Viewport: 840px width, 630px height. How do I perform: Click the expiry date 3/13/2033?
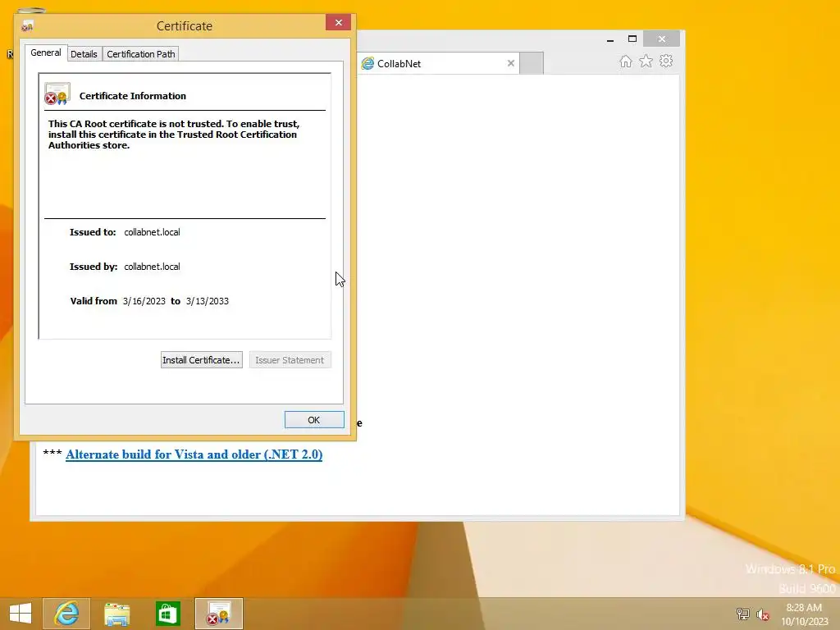(x=208, y=301)
